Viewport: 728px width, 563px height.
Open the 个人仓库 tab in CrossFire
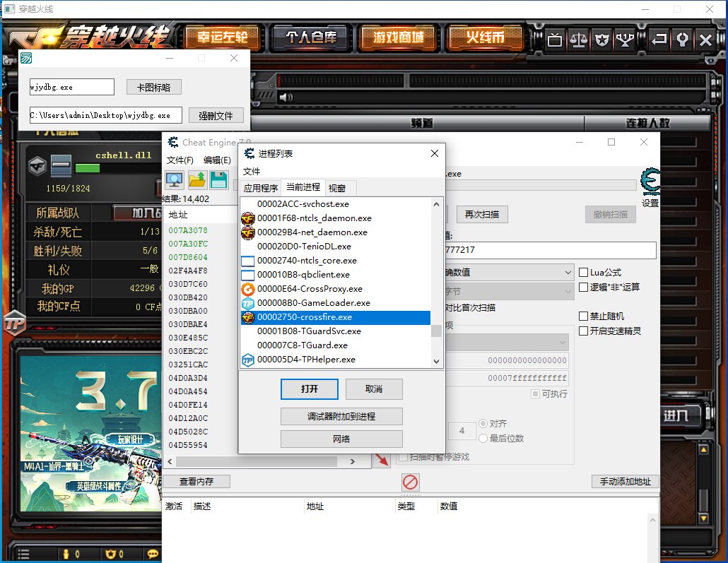[311, 37]
